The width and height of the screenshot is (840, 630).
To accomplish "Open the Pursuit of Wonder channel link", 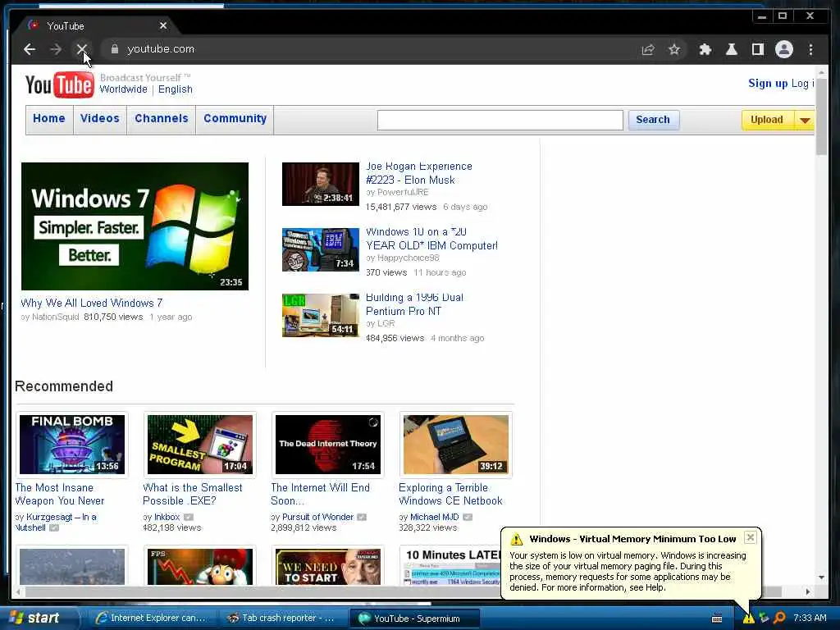I will [x=317, y=517].
